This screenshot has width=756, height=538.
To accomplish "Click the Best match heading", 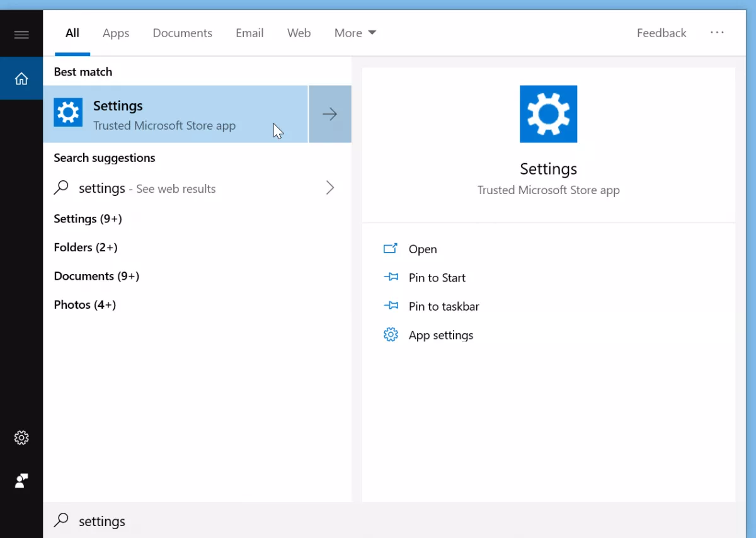I will pos(83,72).
